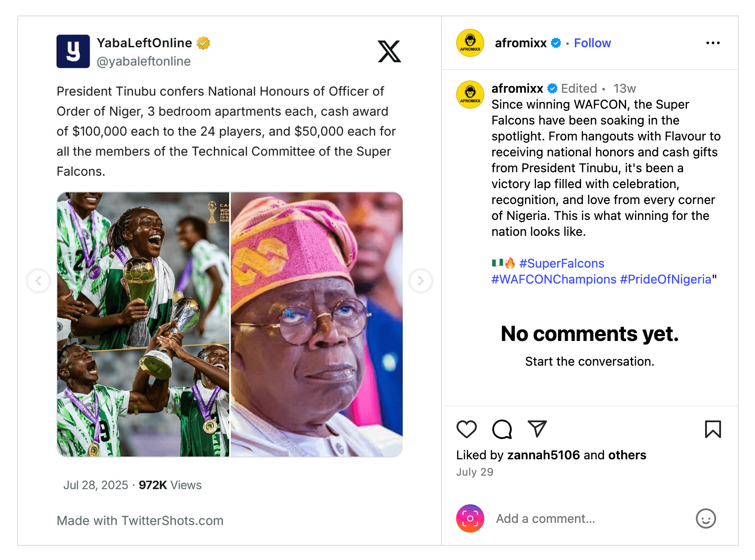
Task: Advance carousel with right arrow
Action: [x=420, y=281]
